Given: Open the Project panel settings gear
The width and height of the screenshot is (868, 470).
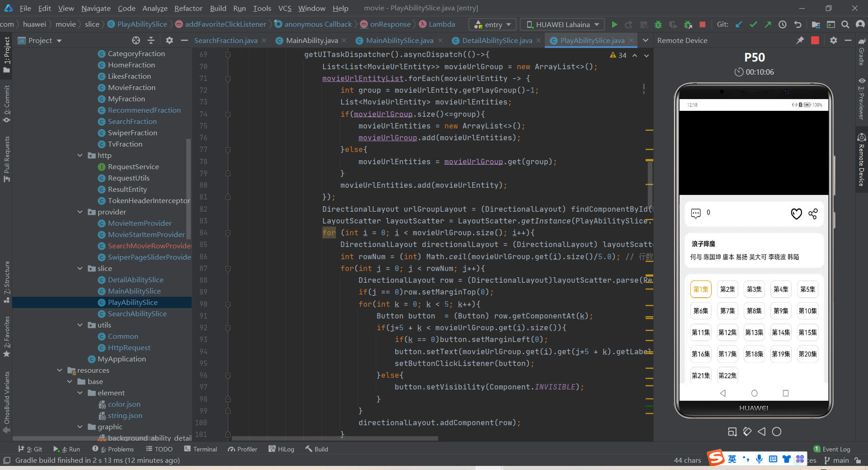Looking at the screenshot, I should click(170, 40).
